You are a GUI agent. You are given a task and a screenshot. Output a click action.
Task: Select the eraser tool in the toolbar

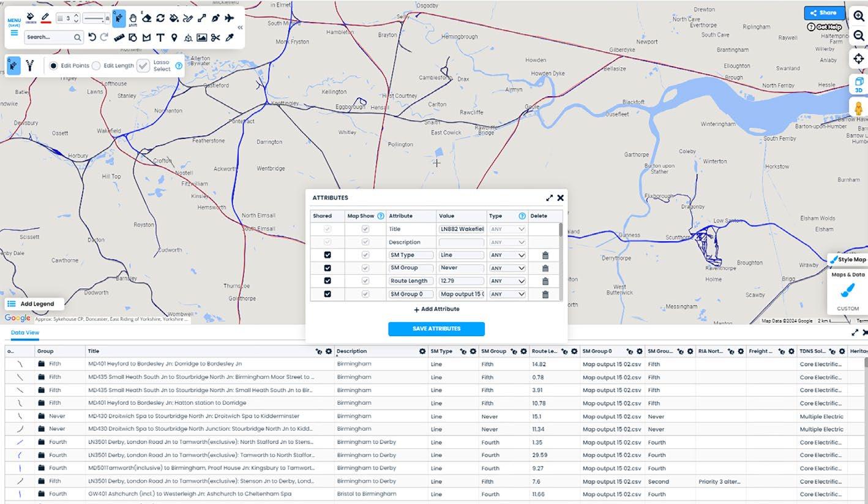coord(147,18)
